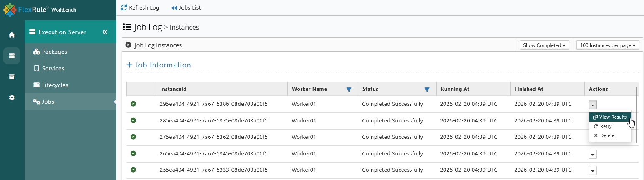Filter by Status column
Viewport: 644px width, 180px height.
pyautogui.click(x=427, y=89)
